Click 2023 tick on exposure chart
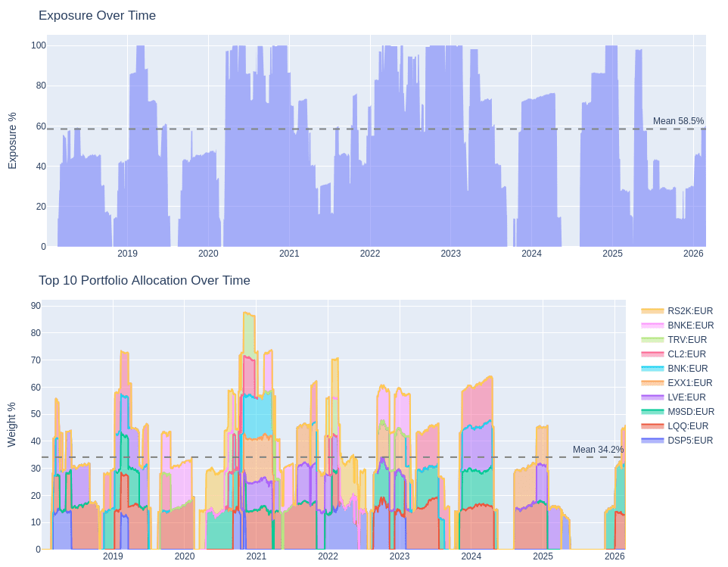The image size is (728, 567). 450,254
